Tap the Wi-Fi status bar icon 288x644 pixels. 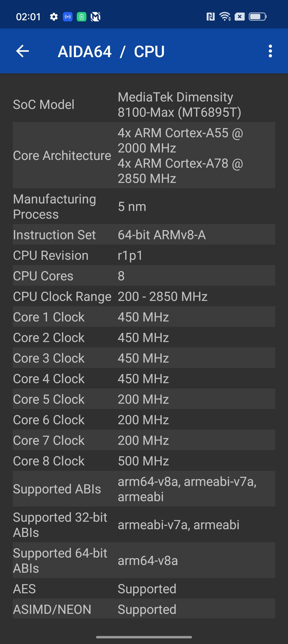click(x=225, y=17)
